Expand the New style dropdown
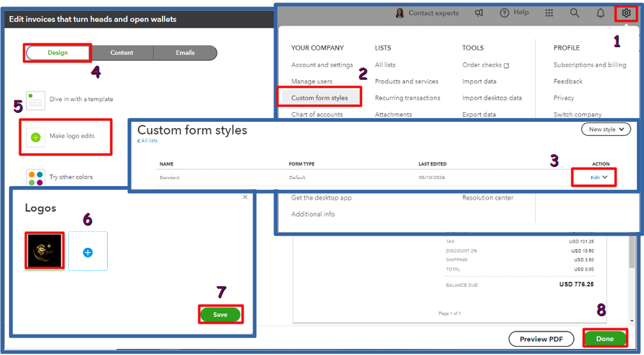644x355 pixels. pos(606,130)
